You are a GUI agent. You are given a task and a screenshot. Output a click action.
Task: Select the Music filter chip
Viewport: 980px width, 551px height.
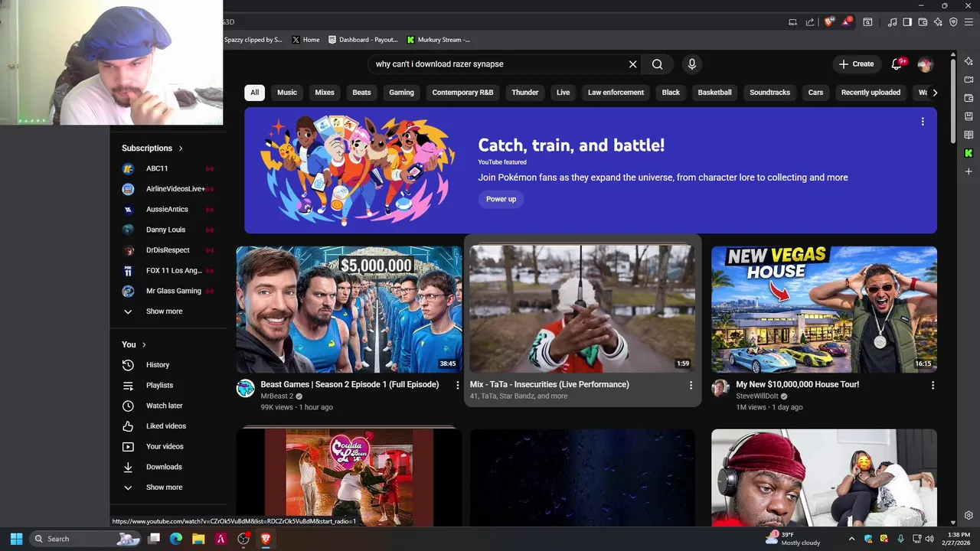pos(287,93)
